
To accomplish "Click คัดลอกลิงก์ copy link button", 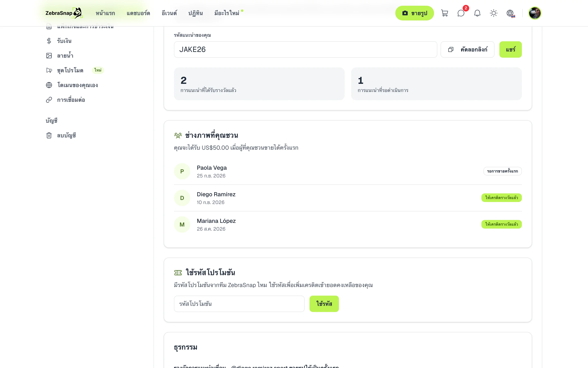I will [468, 49].
